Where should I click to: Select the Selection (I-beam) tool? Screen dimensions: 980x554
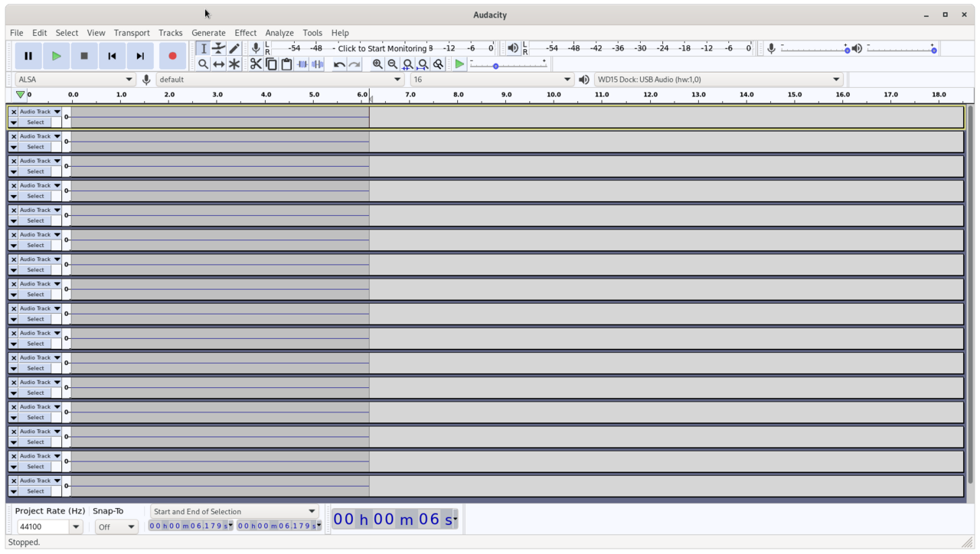[x=204, y=48]
